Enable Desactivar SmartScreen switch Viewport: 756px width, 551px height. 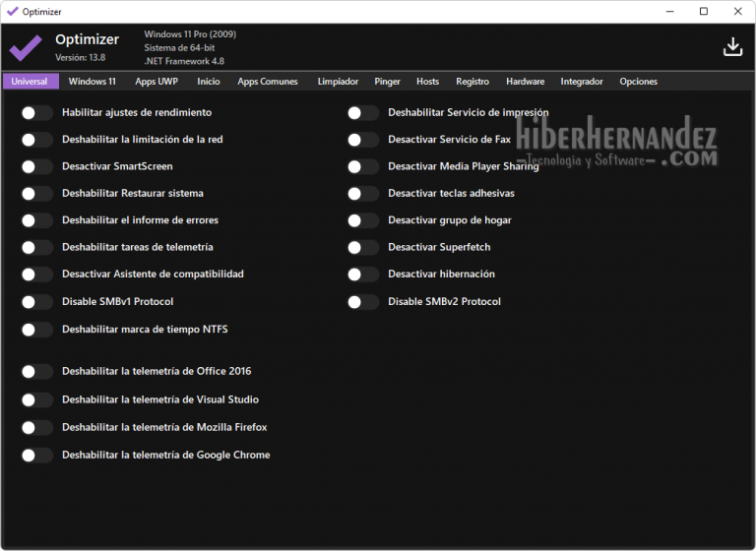point(37,167)
